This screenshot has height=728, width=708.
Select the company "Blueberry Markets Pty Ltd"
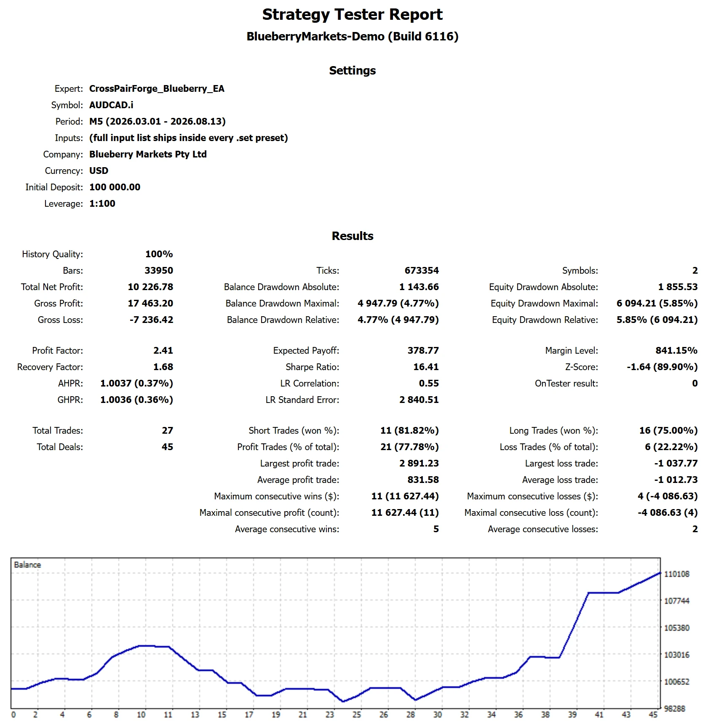pyautogui.click(x=148, y=155)
